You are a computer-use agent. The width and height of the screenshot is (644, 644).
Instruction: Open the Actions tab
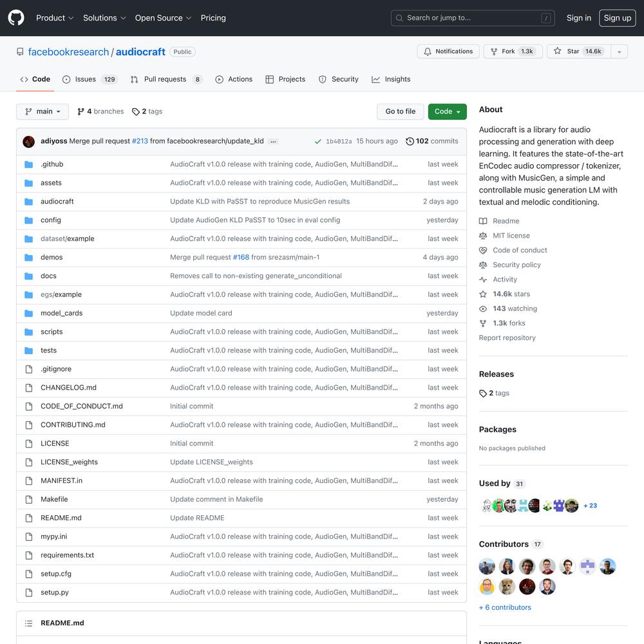point(234,79)
